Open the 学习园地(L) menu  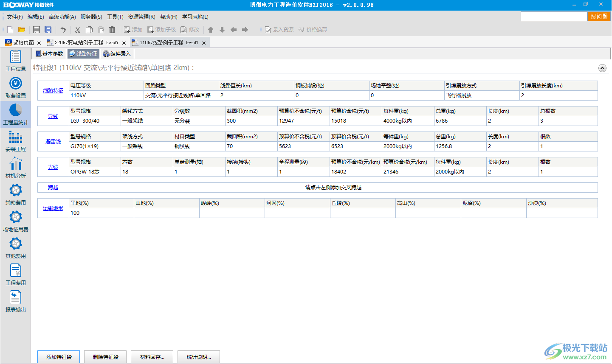[x=195, y=17]
